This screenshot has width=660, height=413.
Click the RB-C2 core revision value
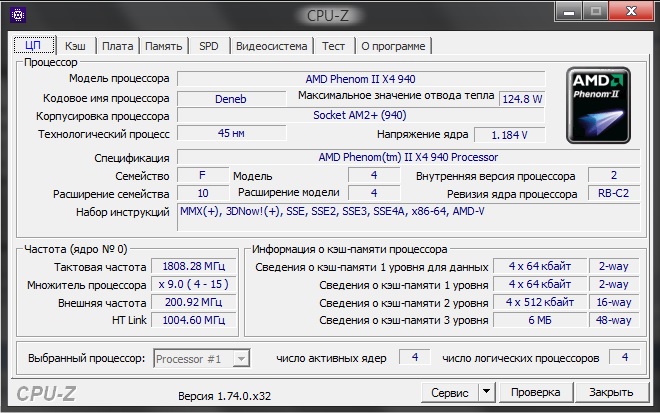(613, 193)
